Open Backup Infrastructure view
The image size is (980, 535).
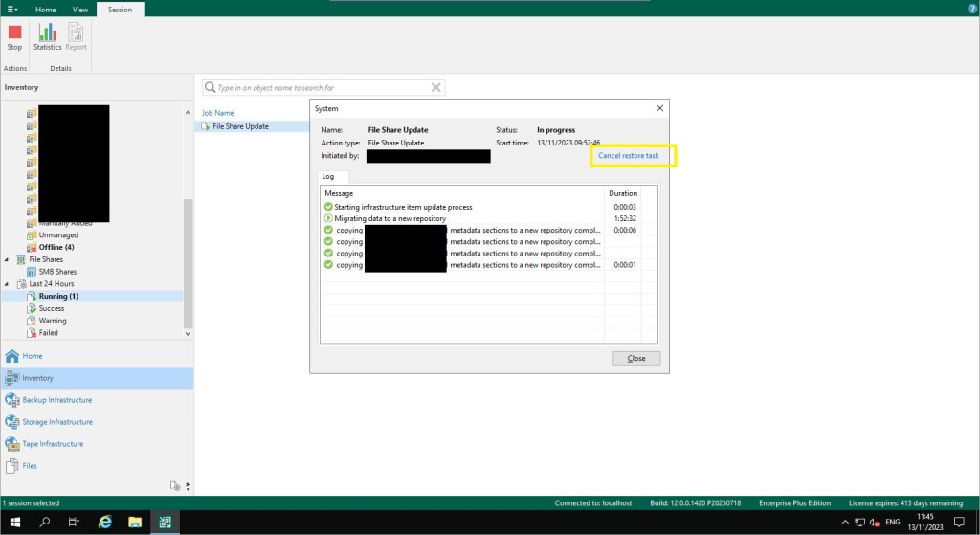(97, 400)
